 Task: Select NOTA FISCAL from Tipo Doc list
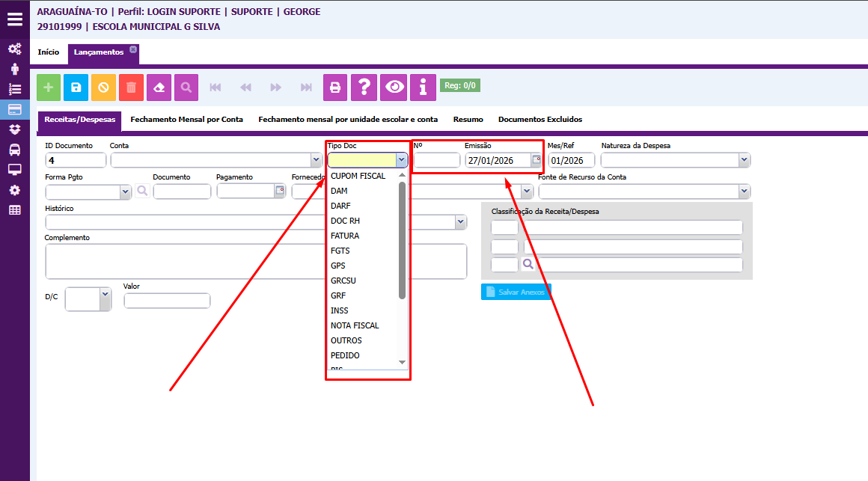[355, 325]
